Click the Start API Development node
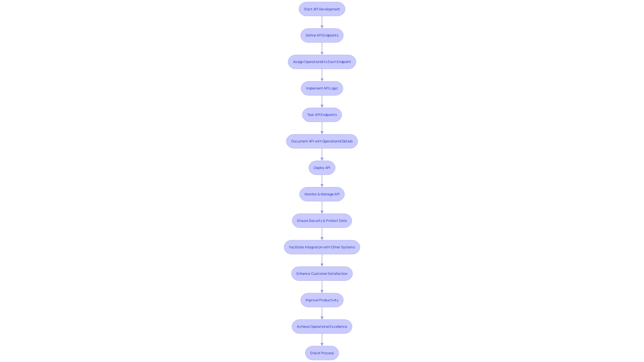The height and width of the screenshot is (362, 644). coord(322,8)
